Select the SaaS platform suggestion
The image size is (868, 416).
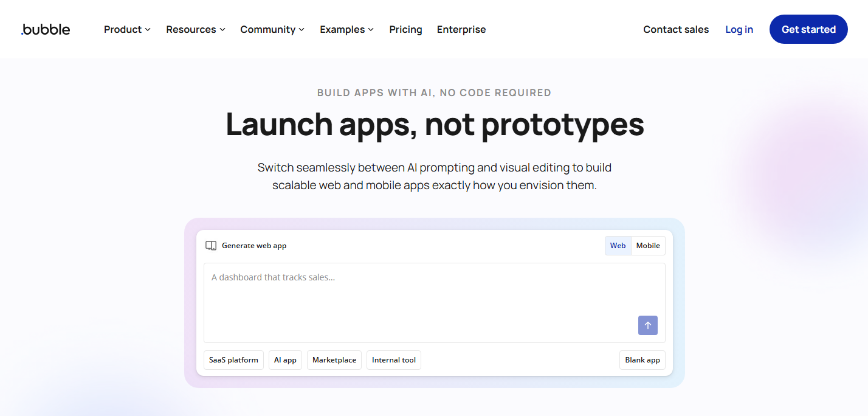tap(233, 360)
